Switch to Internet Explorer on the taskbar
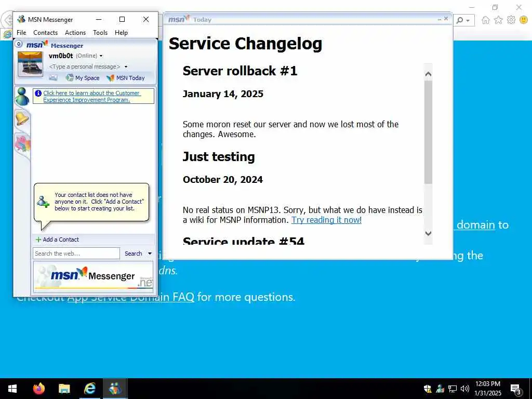Image resolution: width=532 pixels, height=399 pixels. (x=89, y=389)
